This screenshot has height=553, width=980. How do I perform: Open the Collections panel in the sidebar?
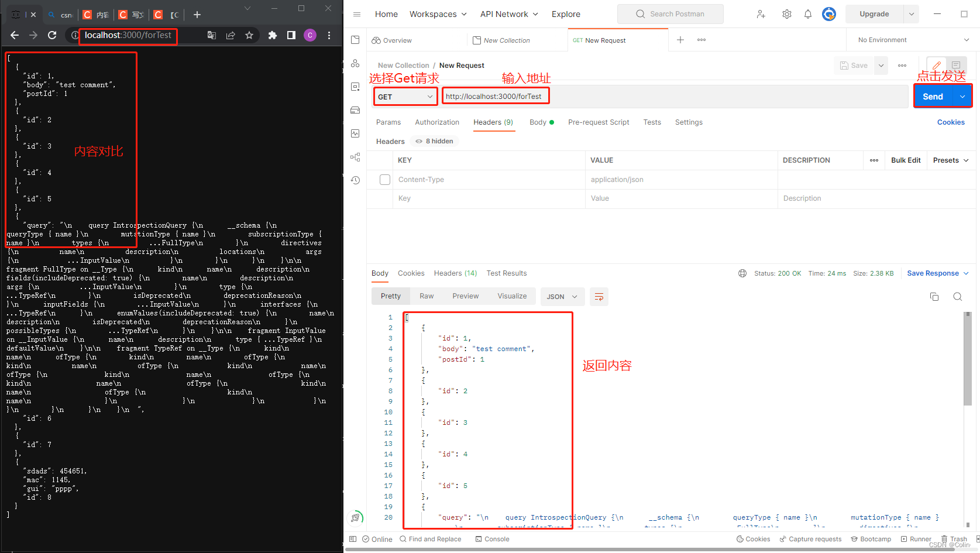click(x=355, y=39)
